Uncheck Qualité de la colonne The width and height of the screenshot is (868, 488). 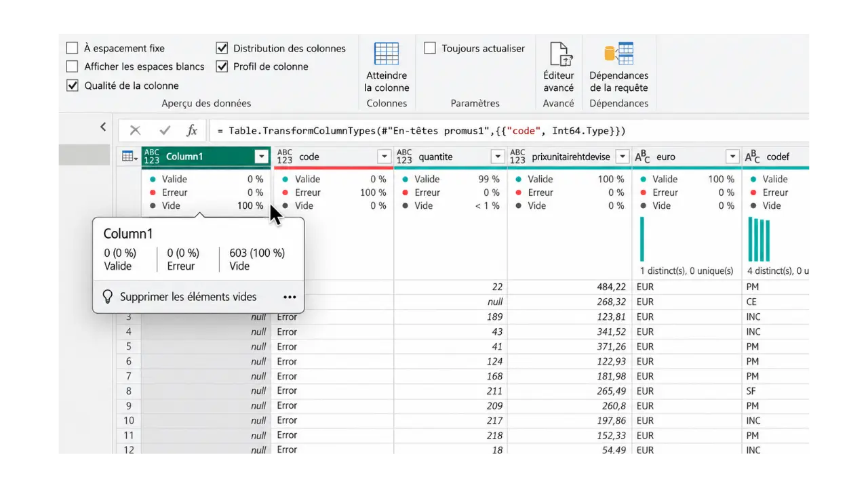pos(72,85)
